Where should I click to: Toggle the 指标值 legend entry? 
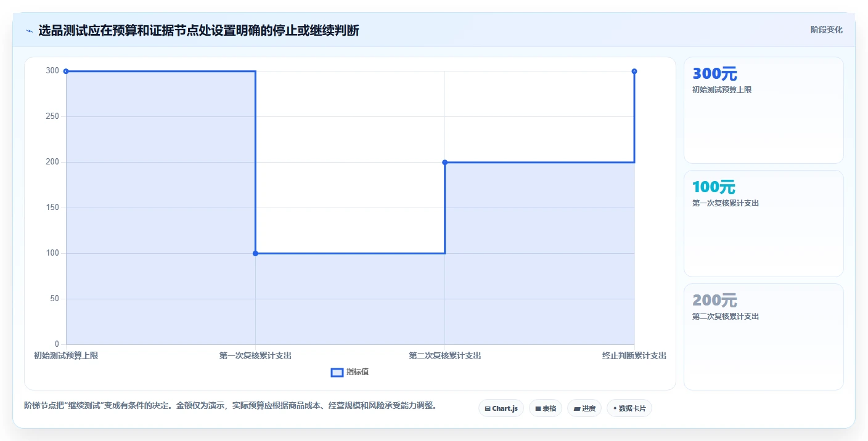pos(350,372)
